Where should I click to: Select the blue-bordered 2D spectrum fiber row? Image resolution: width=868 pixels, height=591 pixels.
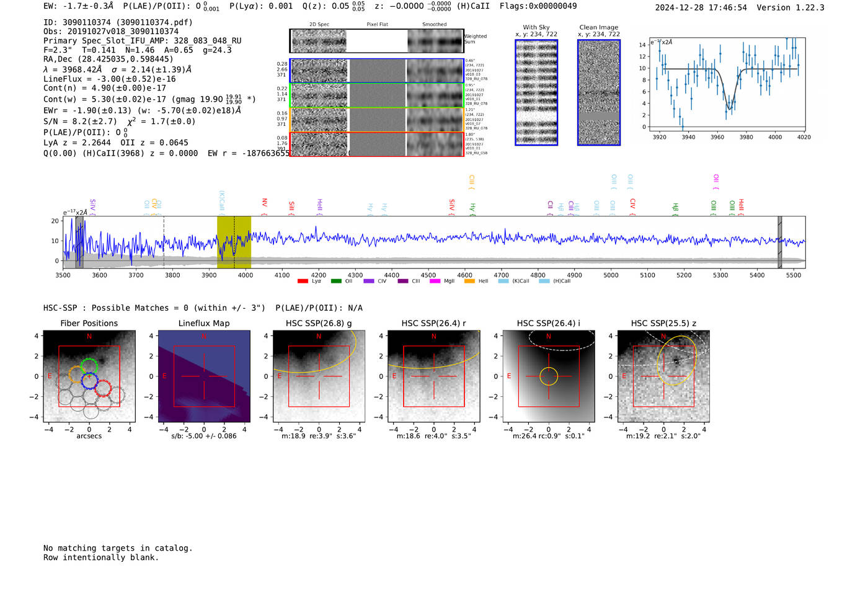click(x=376, y=71)
